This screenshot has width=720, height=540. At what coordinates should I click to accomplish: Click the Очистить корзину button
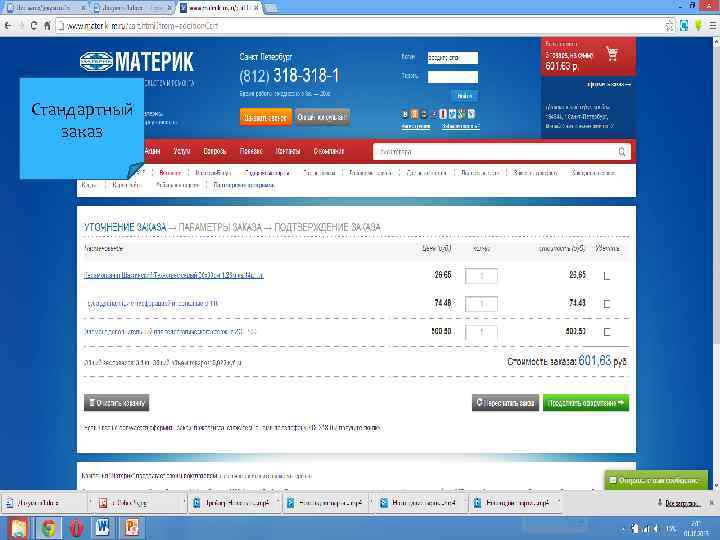click(x=117, y=403)
